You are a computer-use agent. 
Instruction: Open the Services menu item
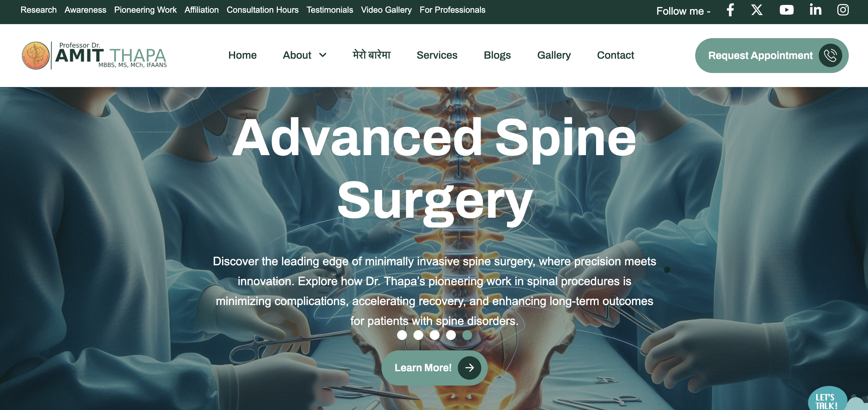(x=437, y=55)
